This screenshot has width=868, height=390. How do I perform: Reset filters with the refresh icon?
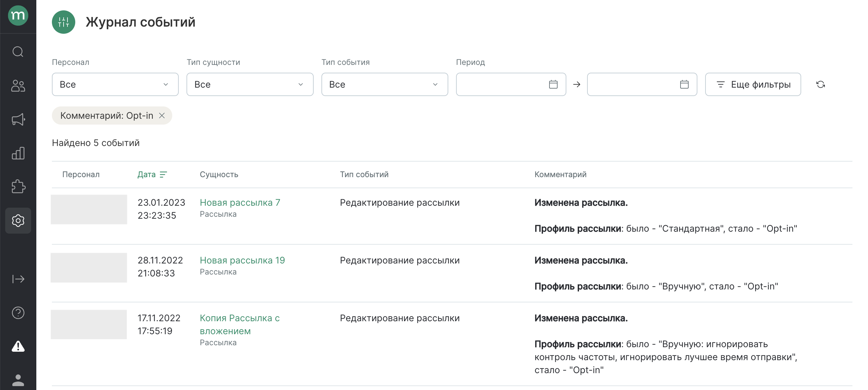[821, 84]
